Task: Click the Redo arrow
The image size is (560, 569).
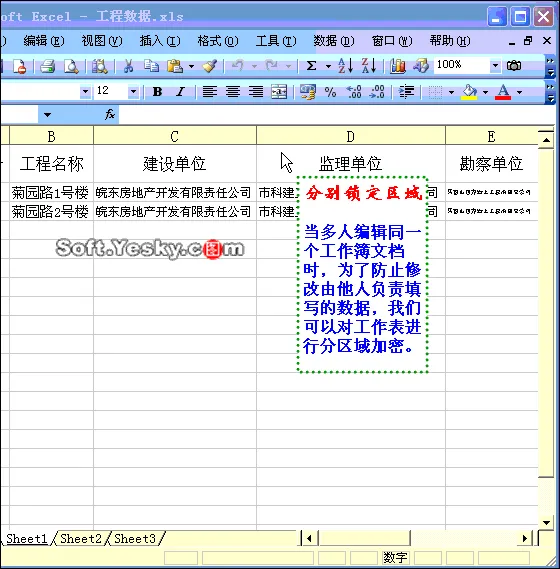Action: (271, 66)
